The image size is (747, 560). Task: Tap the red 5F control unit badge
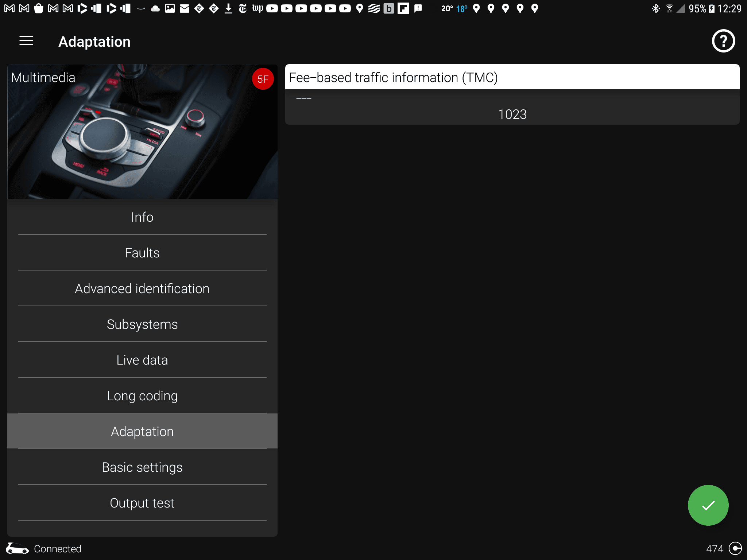click(263, 79)
